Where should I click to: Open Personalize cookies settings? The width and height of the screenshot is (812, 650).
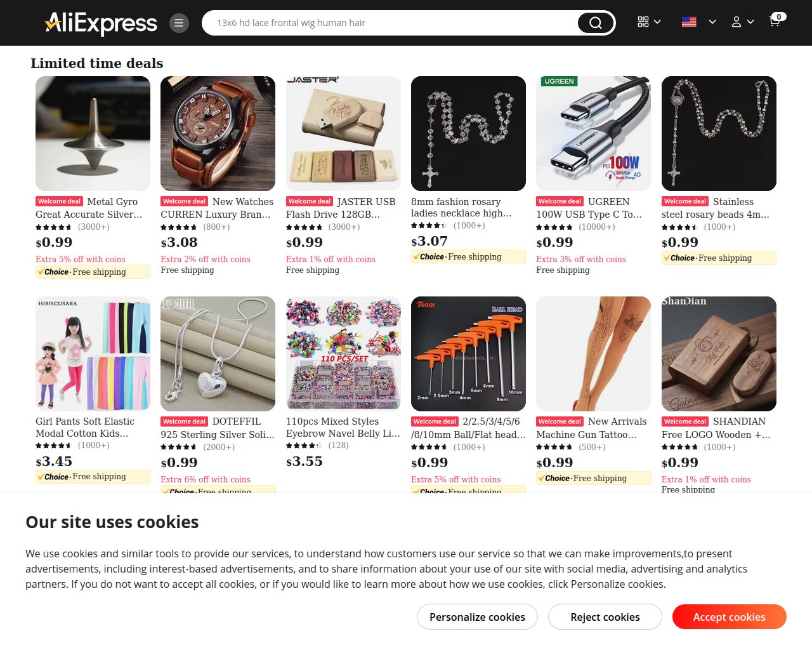pyautogui.click(x=477, y=617)
